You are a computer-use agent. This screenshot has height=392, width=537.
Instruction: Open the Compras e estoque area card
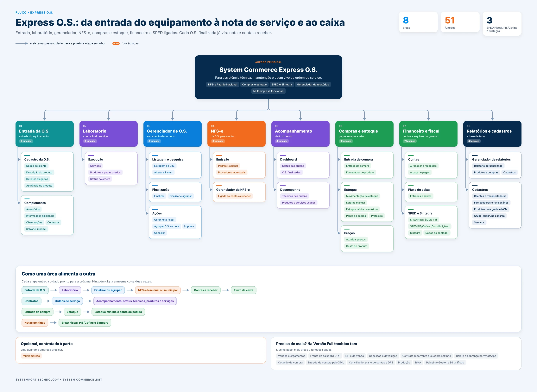tap(364, 134)
